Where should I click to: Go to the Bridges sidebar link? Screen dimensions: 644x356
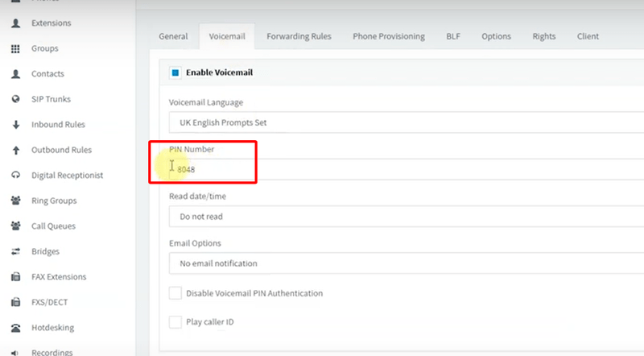[x=45, y=251]
